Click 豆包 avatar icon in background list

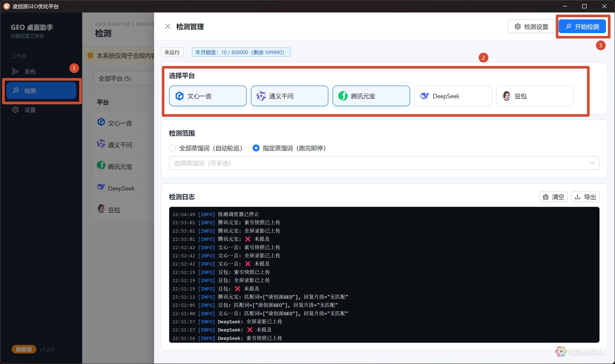click(x=101, y=209)
